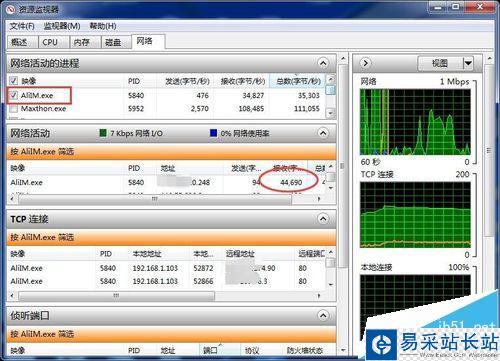This screenshot has height=361, width=500.
Task: Click right arrow of TCP connections scrollbar
Action: tap(319, 295)
